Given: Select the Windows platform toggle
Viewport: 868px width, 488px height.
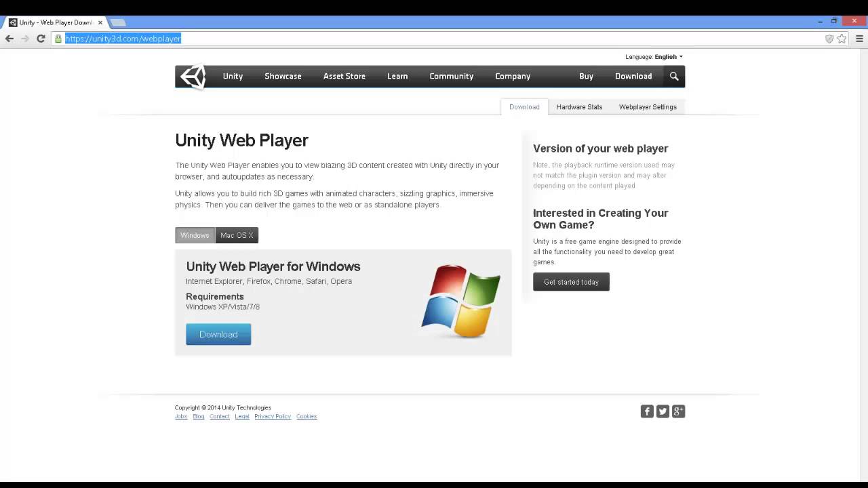Looking at the screenshot, I should [x=195, y=235].
